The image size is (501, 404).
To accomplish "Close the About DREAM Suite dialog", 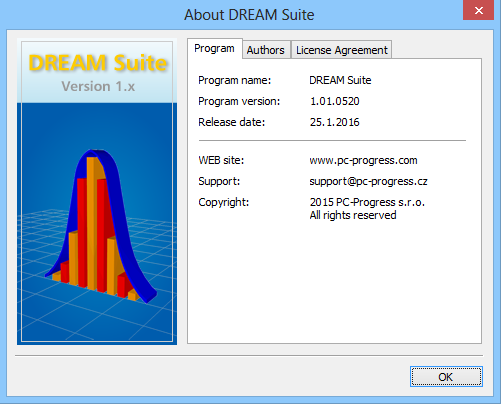I will pyautogui.click(x=479, y=10).
